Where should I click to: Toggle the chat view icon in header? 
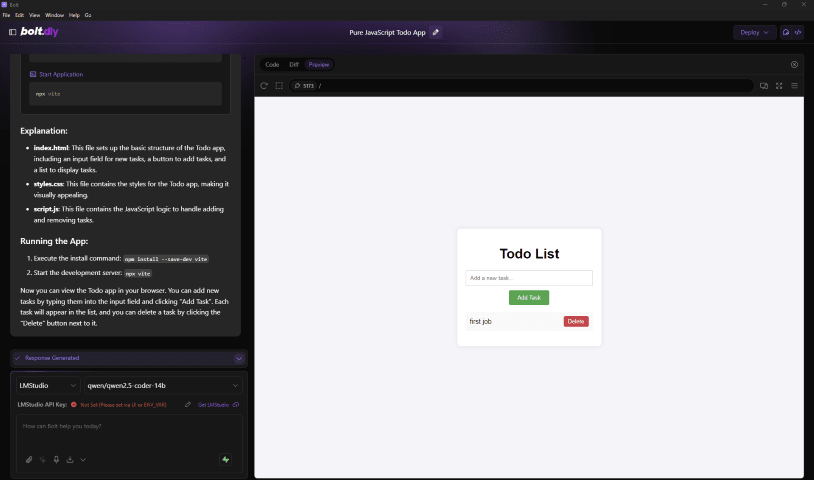pyautogui.click(x=786, y=32)
